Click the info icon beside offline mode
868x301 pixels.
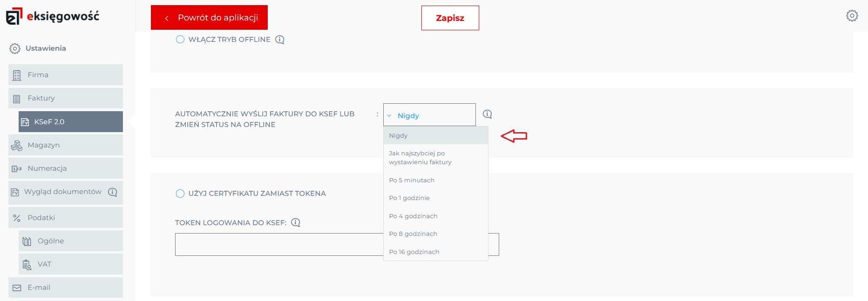point(280,40)
